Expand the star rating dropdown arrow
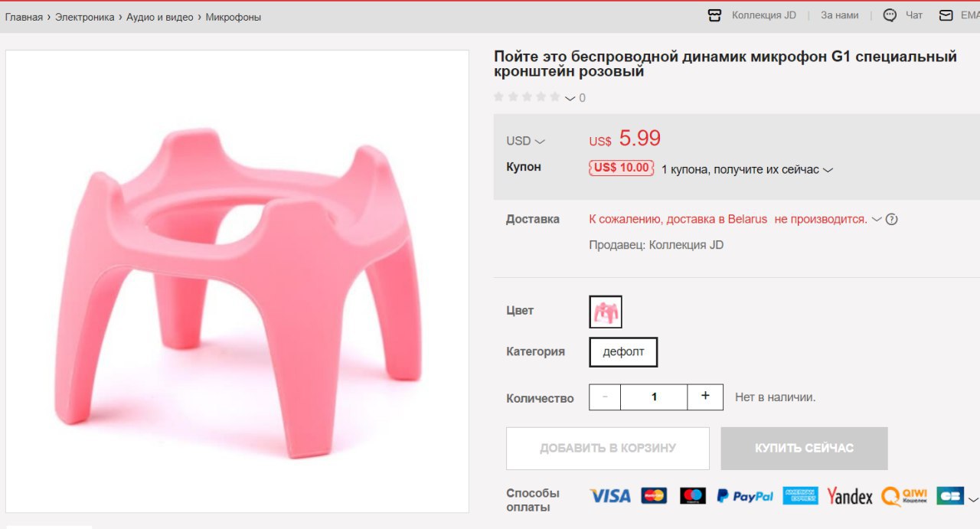The width and height of the screenshot is (980, 529). [x=570, y=98]
